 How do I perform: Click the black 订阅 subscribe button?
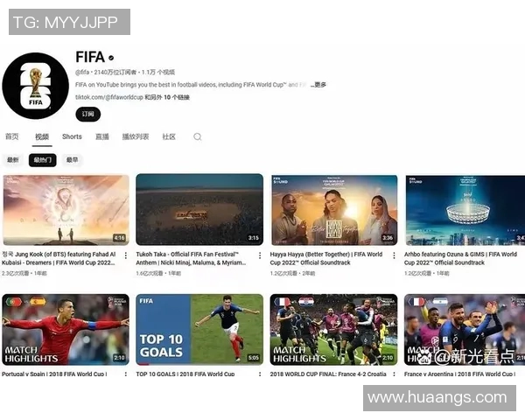pyautogui.click(x=88, y=115)
